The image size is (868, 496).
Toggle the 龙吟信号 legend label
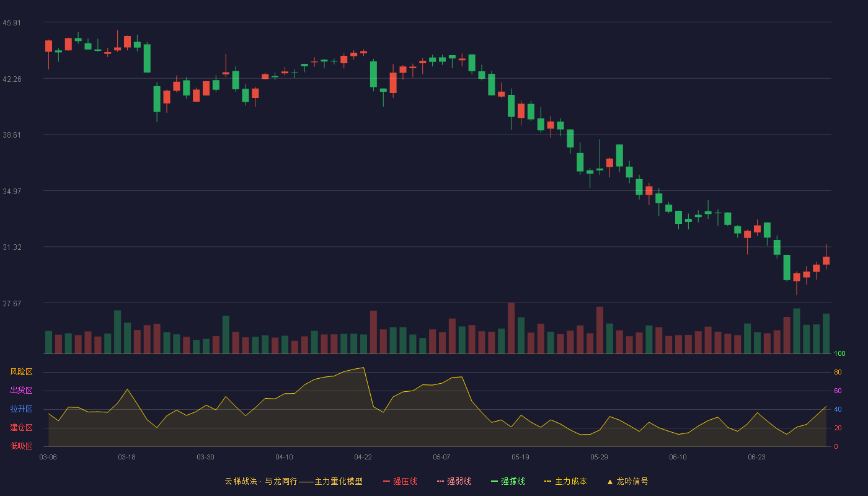(x=632, y=481)
